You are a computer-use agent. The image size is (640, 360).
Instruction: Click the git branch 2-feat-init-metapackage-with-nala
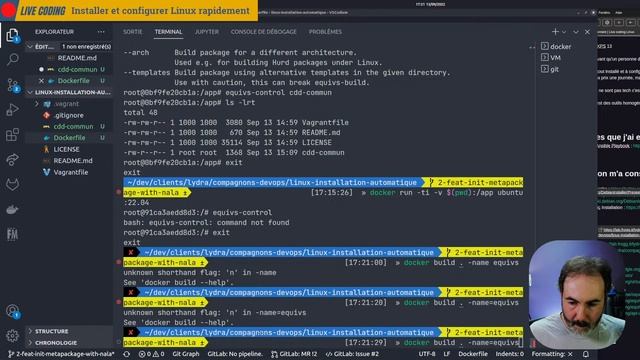click(x=61, y=354)
